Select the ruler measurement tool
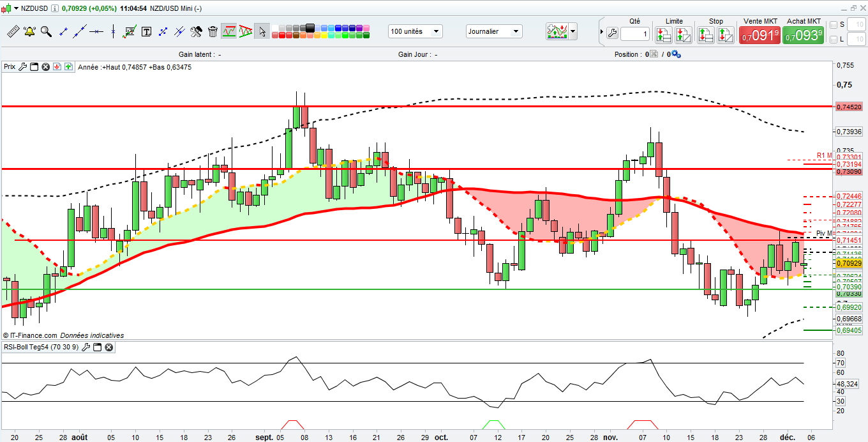The height and width of the screenshot is (442, 868). pyautogui.click(x=13, y=31)
